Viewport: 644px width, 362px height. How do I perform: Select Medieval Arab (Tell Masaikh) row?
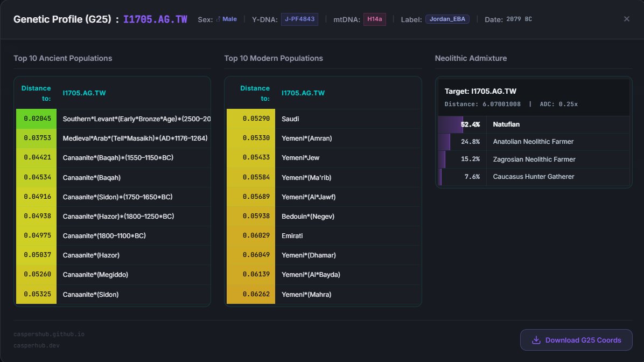tap(113, 138)
